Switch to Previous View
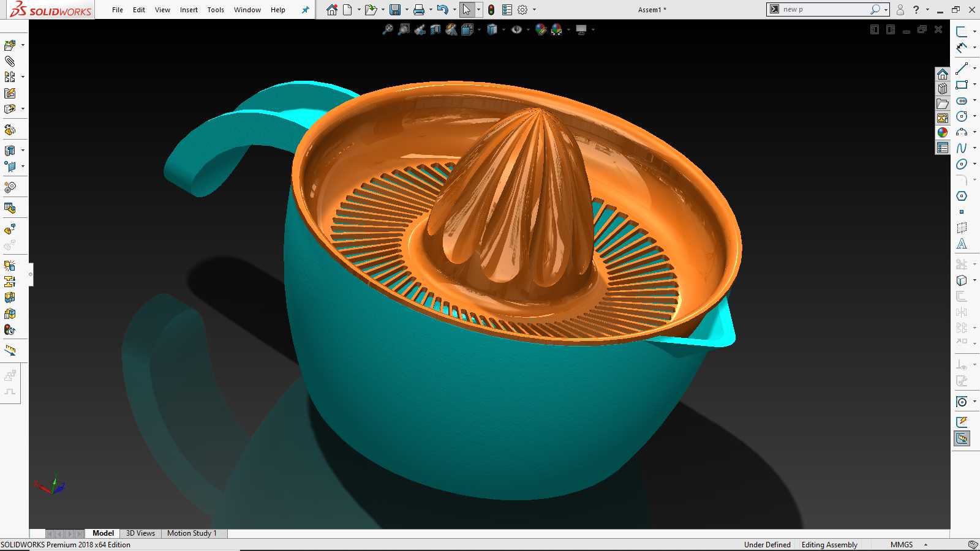This screenshot has height=551, width=980. tap(420, 29)
